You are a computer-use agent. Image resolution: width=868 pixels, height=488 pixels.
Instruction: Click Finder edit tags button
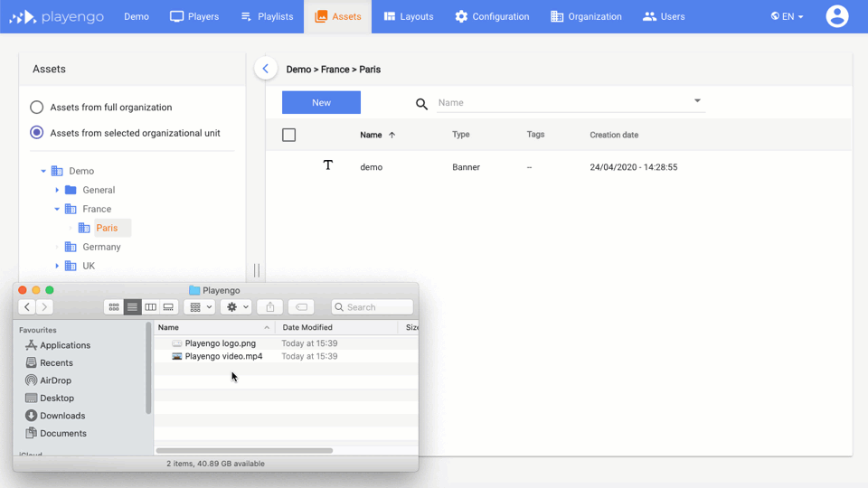[x=301, y=307]
